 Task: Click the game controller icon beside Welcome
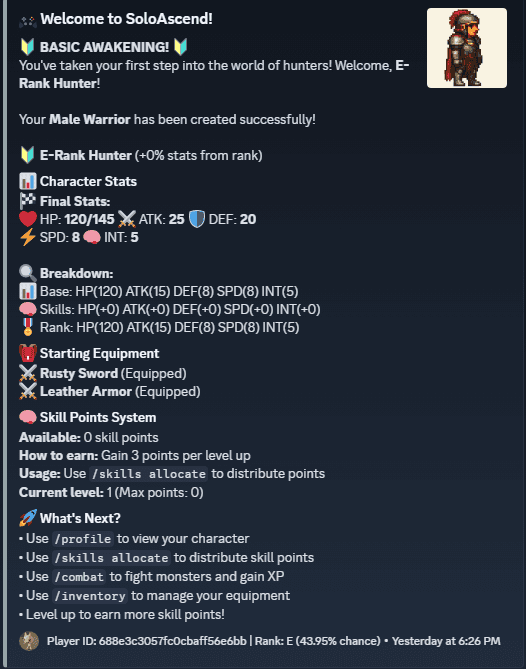[x=28, y=20]
